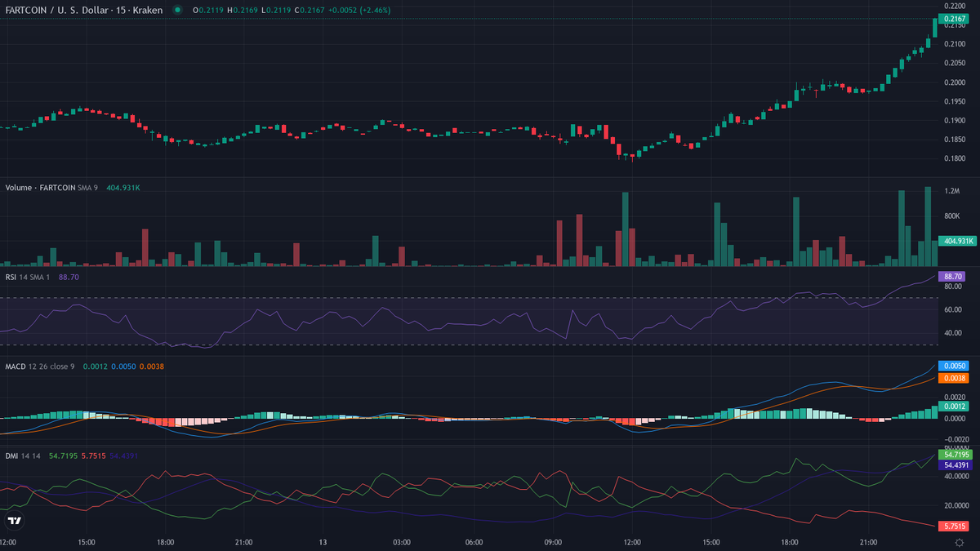Click the 09:00 label on time axis
The height and width of the screenshot is (551, 980).
point(553,542)
